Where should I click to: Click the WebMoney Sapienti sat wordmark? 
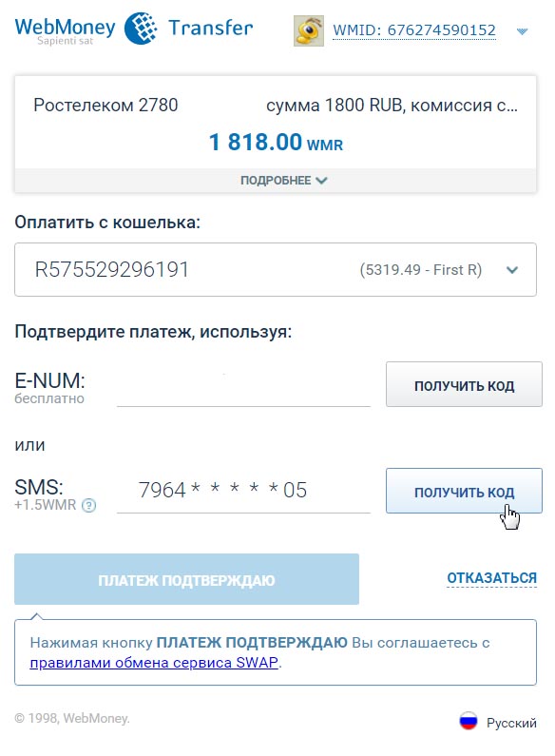click(x=65, y=30)
